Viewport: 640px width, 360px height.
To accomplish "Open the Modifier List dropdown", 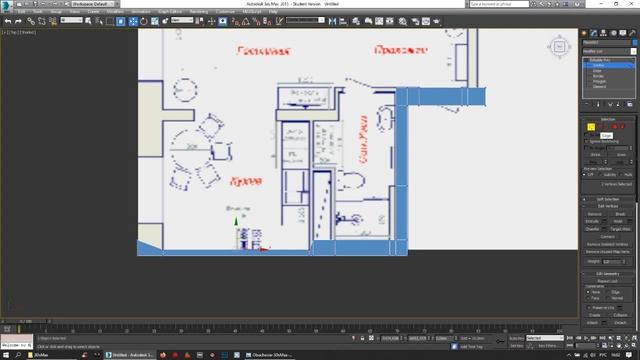I will coord(609,51).
